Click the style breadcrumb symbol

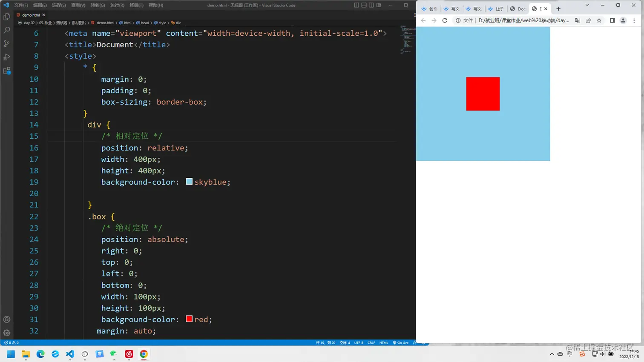pyautogui.click(x=160, y=23)
